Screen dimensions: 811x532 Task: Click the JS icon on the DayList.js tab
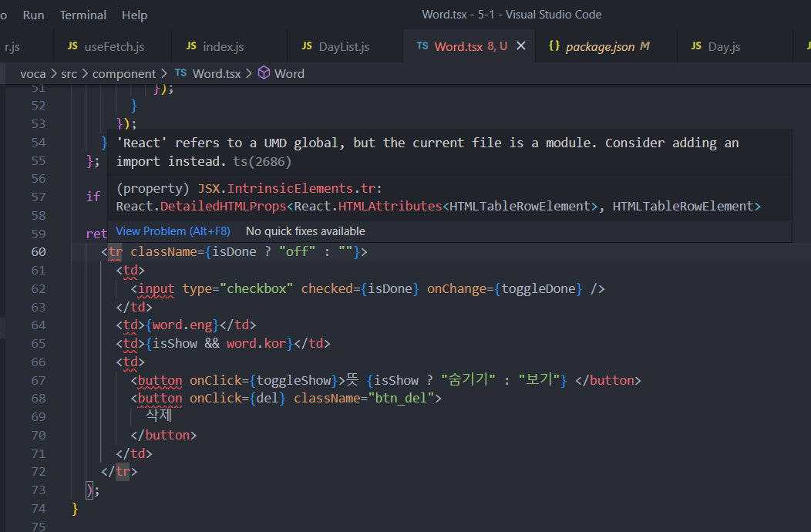(308, 45)
